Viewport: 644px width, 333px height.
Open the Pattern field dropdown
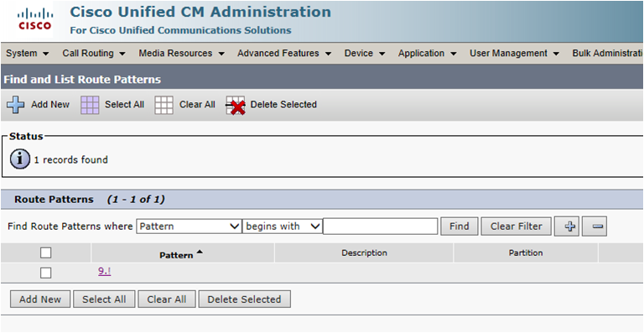pos(189,226)
